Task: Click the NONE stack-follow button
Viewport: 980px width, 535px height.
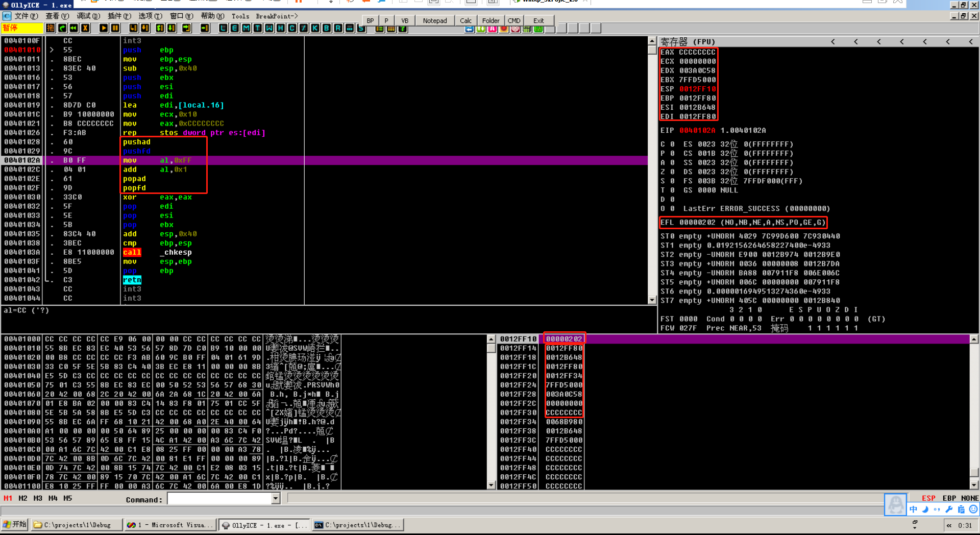Action: point(970,498)
